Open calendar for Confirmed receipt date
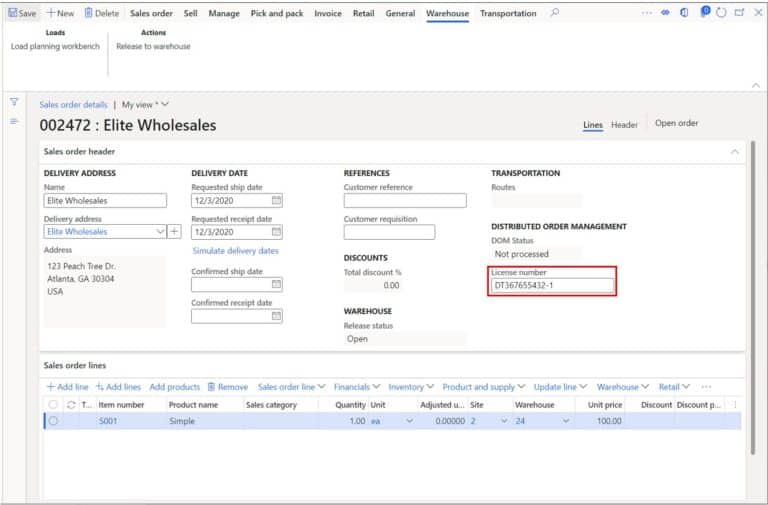The height and width of the screenshot is (505, 768). pos(276,316)
